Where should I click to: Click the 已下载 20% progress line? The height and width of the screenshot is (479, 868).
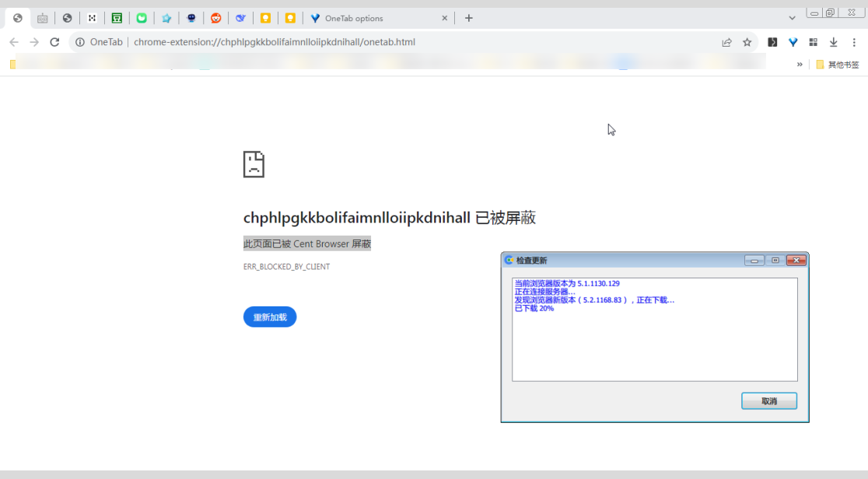tap(534, 309)
